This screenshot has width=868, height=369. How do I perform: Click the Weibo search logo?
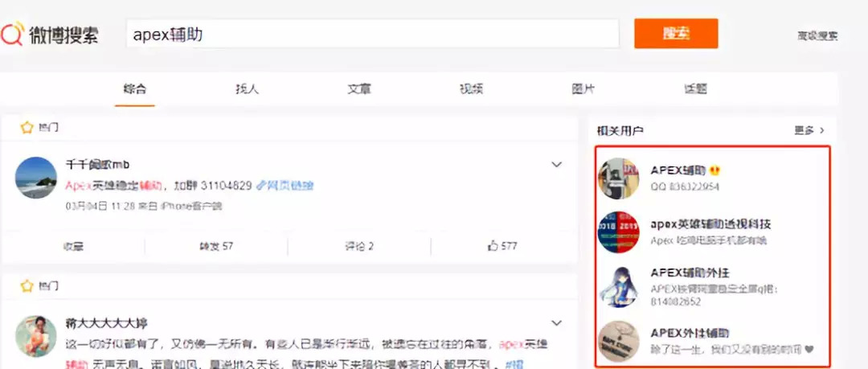[50, 35]
